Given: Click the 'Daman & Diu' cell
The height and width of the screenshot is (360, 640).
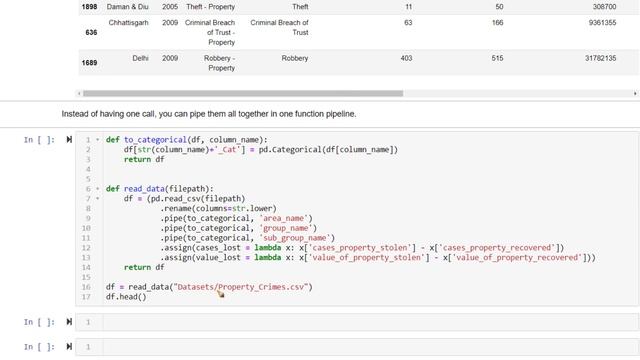Looking at the screenshot, I should click(127, 7).
